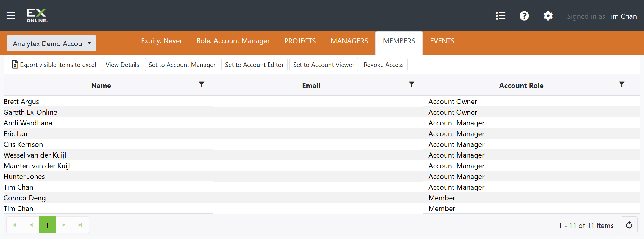Click the EX Online logo
The height and width of the screenshot is (239, 644).
point(37,16)
